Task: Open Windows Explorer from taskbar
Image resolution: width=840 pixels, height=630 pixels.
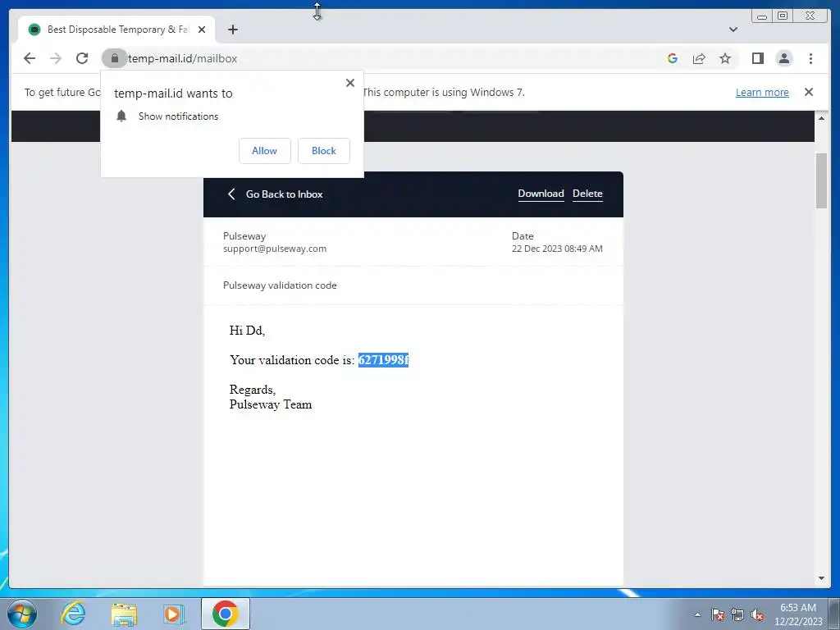Action: pyautogui.click(x=124, y=614)
